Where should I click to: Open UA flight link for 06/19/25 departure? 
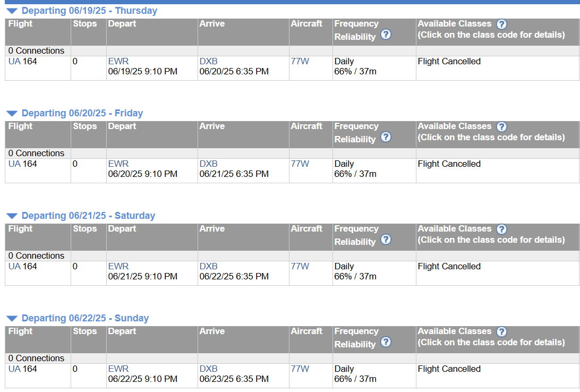coord(14,62)
